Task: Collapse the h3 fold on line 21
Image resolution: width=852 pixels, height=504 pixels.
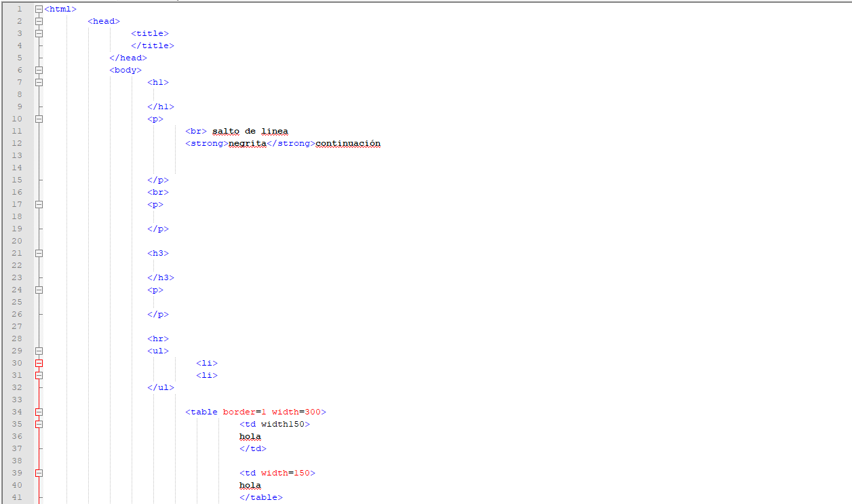Action: [39, 253]
